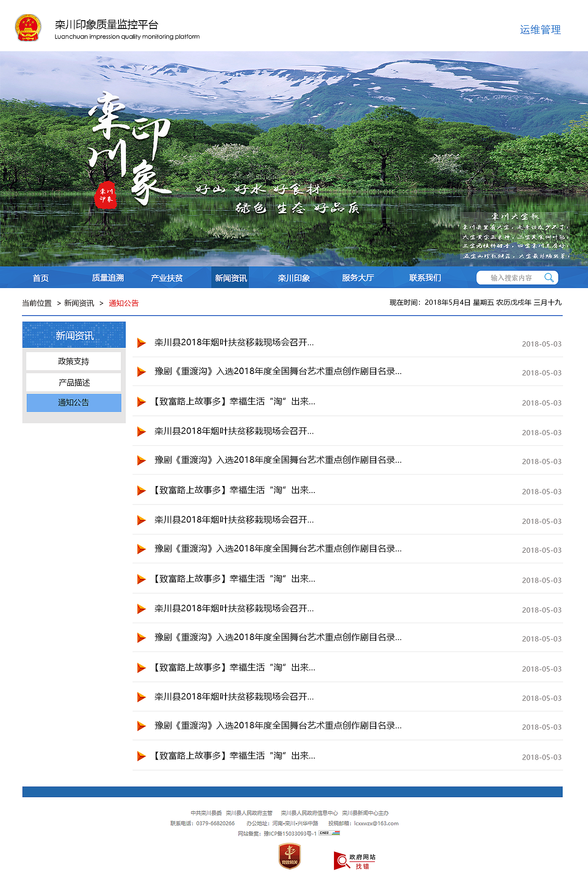Click the 2018-05-03 date on the topmost news row
This screenshot has width=588, height=873.
[x=542, y=344]
